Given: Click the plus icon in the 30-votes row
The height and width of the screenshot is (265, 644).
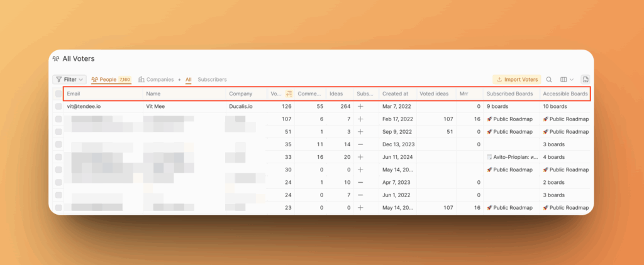Looking at the screenshot, I should 360,170.
